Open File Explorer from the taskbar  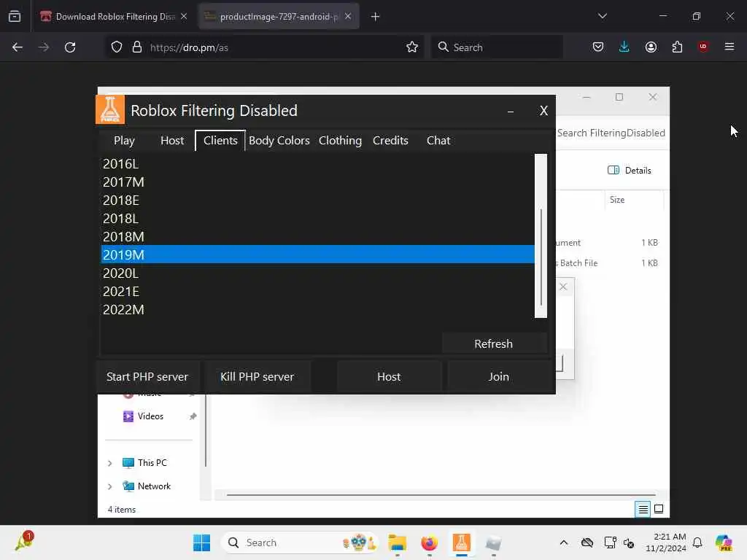[398, 542]
